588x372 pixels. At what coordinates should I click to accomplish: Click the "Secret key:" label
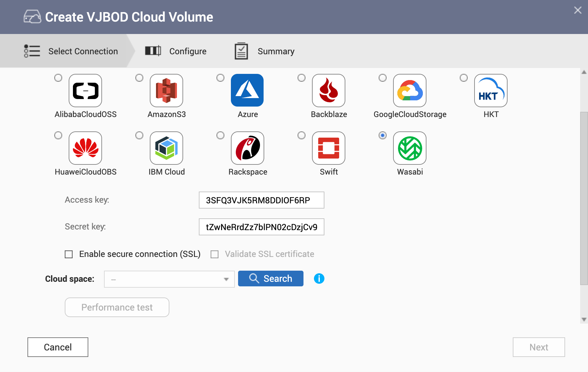[x=85, y=227]
